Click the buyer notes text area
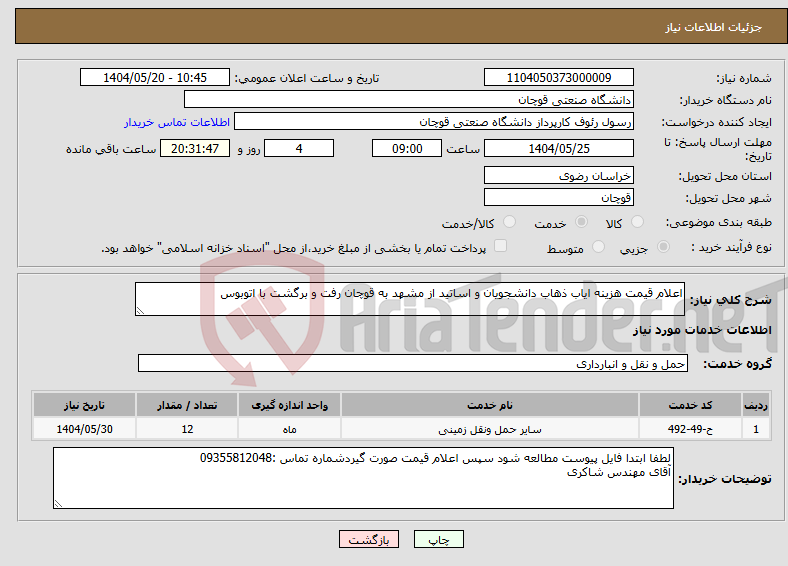The image size is (788, 566). (363, 478)
